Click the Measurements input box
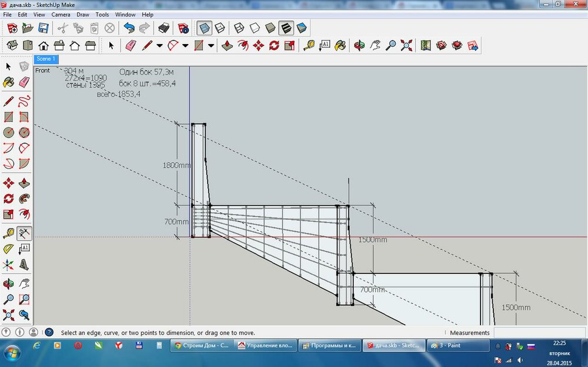The height and width of the screenshot is (367, 588). [539, 333]
